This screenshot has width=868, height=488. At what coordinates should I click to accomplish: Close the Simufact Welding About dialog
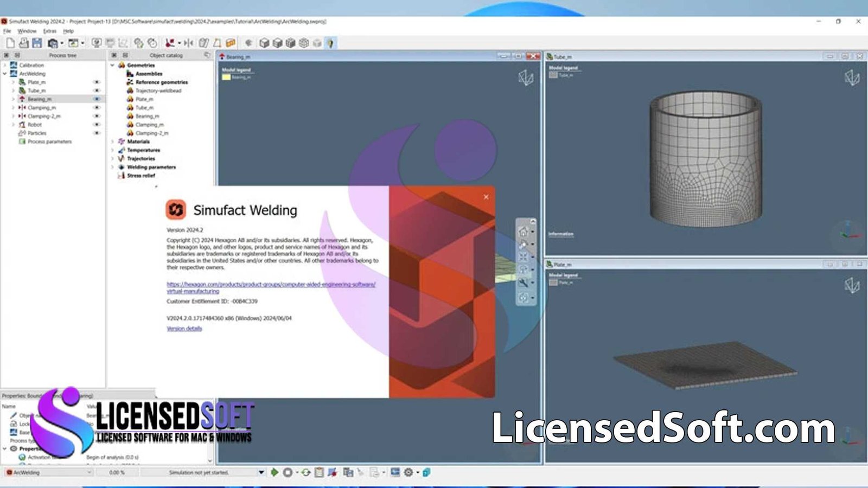486,197
